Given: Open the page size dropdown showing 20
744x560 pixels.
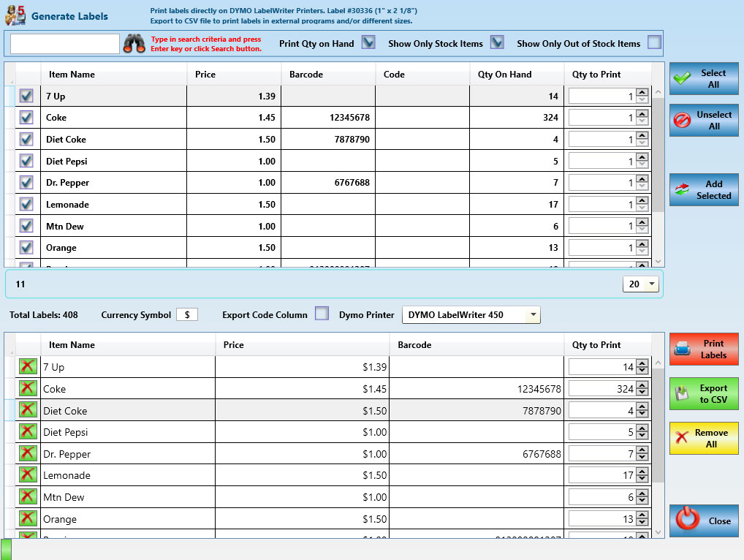Looking at the screenshot, I should click(x=640, y=284).
